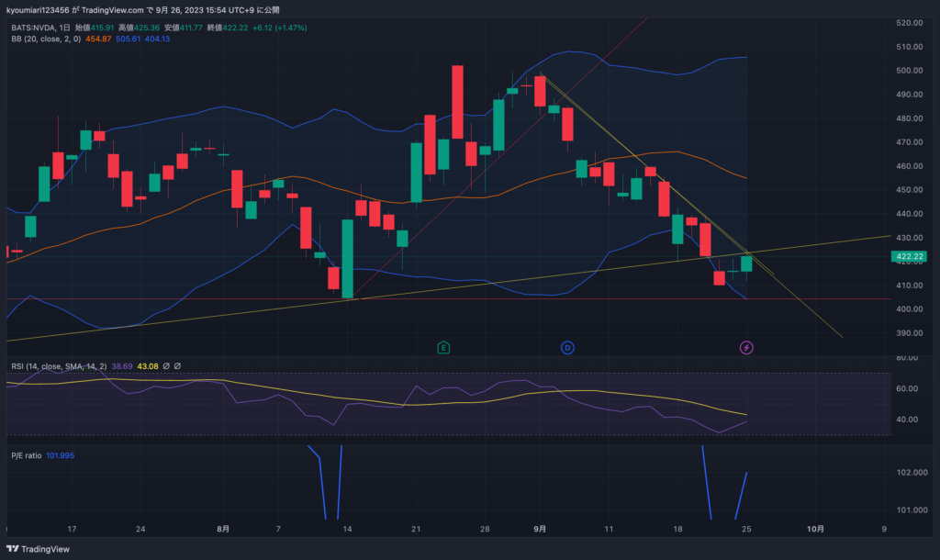Click the dividend 'D' marker icon
The height and width of the screenshot is (560, 940).
567,348
